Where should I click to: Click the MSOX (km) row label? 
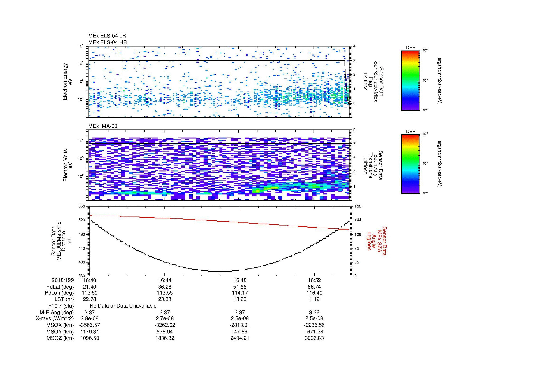click(60, 325)
